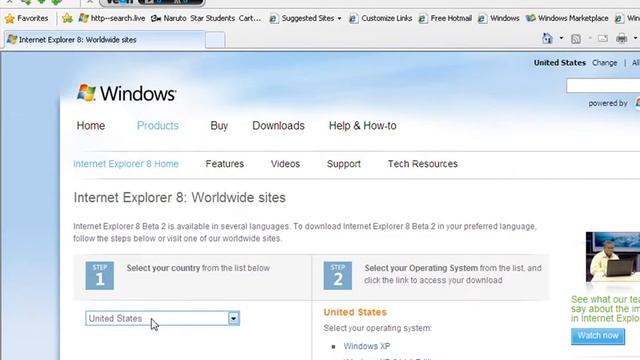This screenshot has width=640, height=360.
Task: Click the RSS feeds icon
Action: coord(576,39)
